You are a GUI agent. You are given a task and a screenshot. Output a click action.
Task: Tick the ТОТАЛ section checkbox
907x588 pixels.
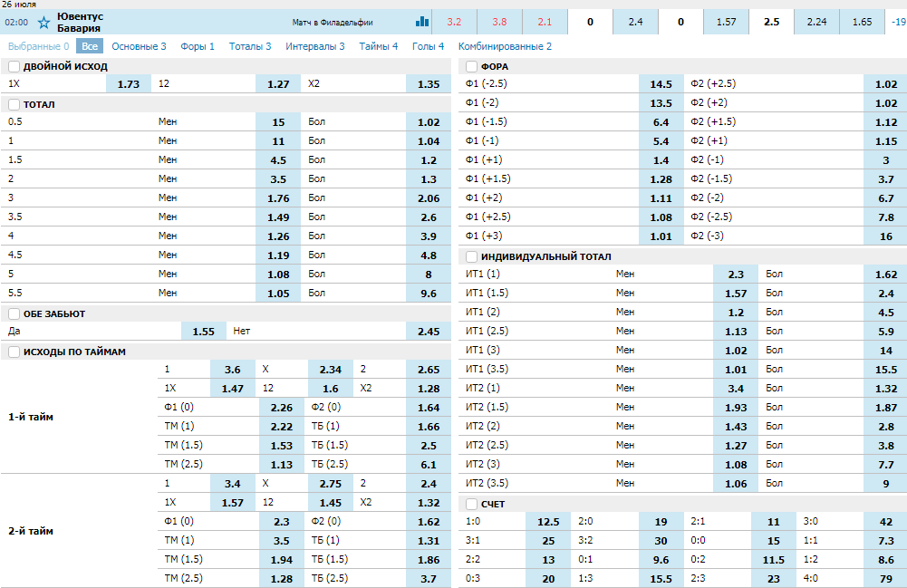(14, 105)
